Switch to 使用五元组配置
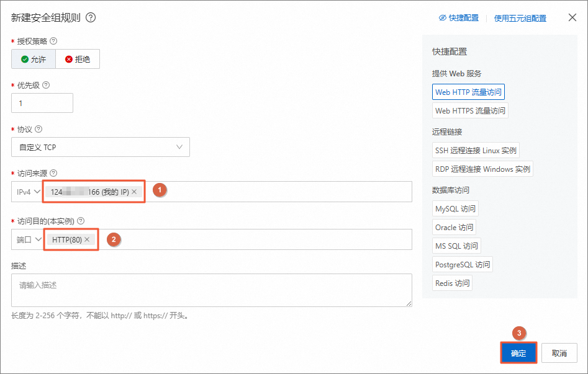Screen dimensions: 588x374 (x=520, y=18)
